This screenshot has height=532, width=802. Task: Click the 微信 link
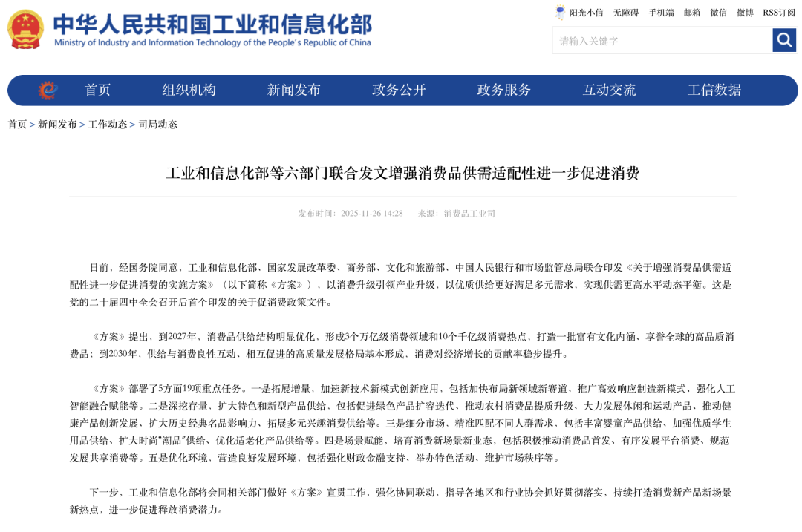pyautogui.click(x=719, y=13)
